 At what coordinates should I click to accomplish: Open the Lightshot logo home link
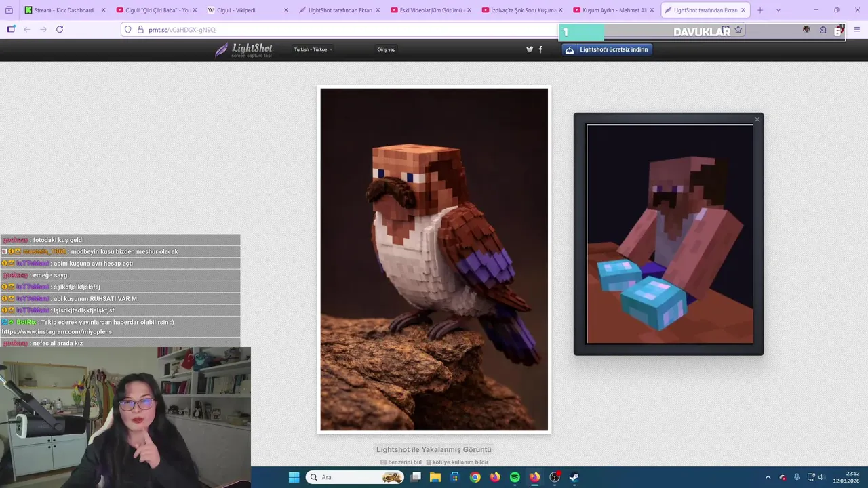(243, 49)
